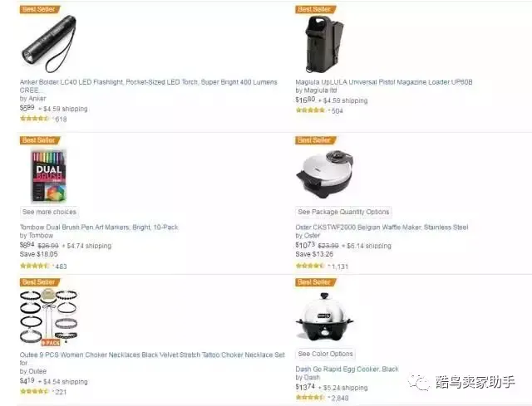Click the See Color Options button
Image resolution: width=532 pixels, height=406 pixels.
point(325,354)
